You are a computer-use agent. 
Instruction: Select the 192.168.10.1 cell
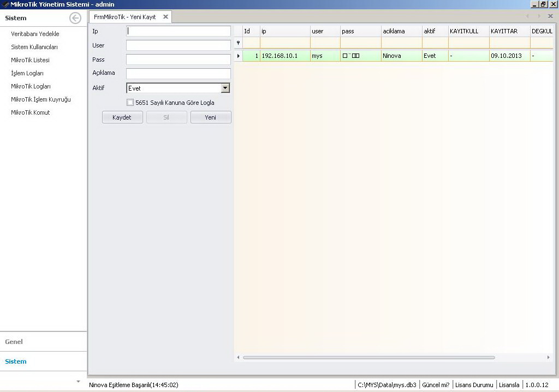point(285,56)
